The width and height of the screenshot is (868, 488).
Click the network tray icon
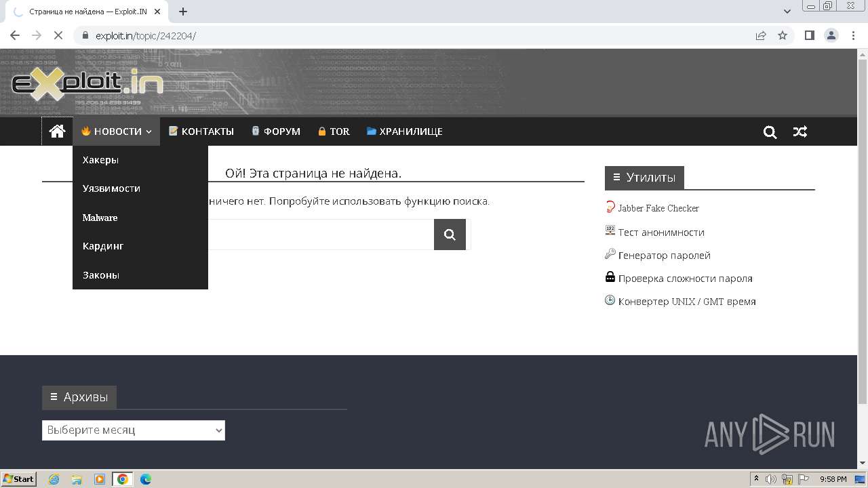pyautogui.click(x=787, y=479)
